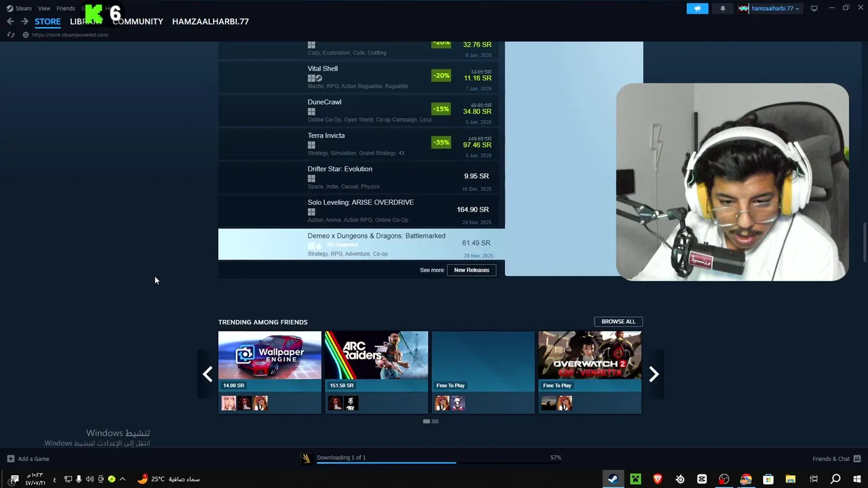Open Microsoft Store from the taskbar
The width and height of the screenshot is (868, 488).
pos(768,479)
